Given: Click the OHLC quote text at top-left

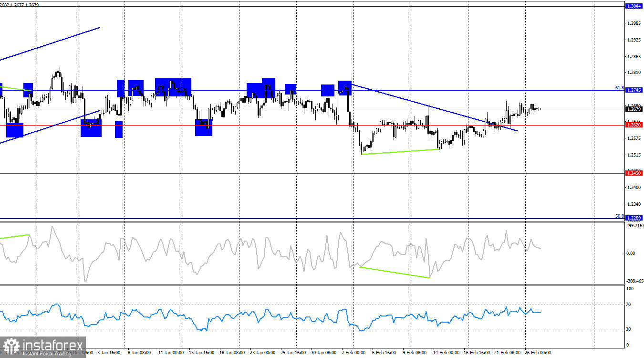Looking at the screenshot, I should pyautogui.click(x=20, y=5).
